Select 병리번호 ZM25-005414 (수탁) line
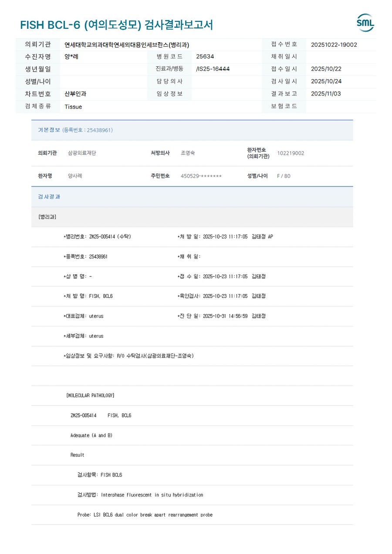 point(97,237)
